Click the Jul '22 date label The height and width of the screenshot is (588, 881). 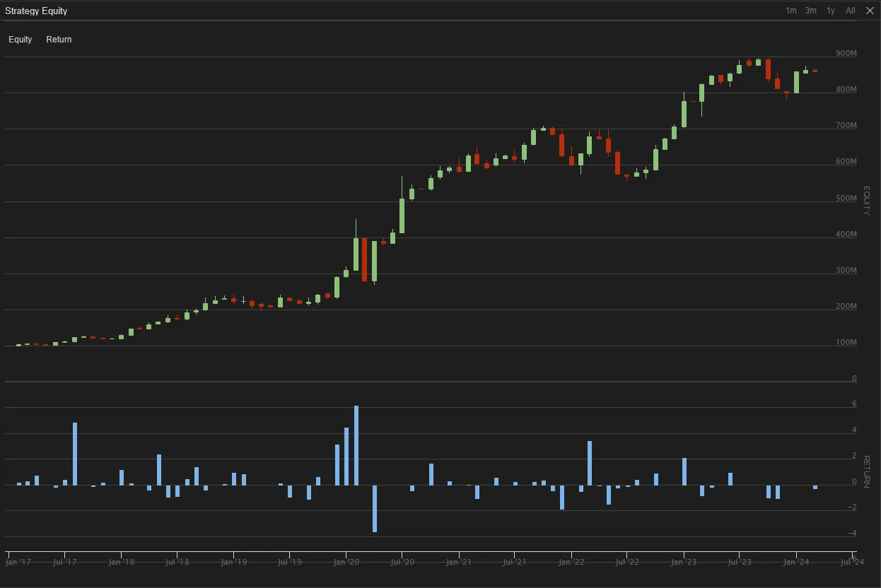click(626, 563)
